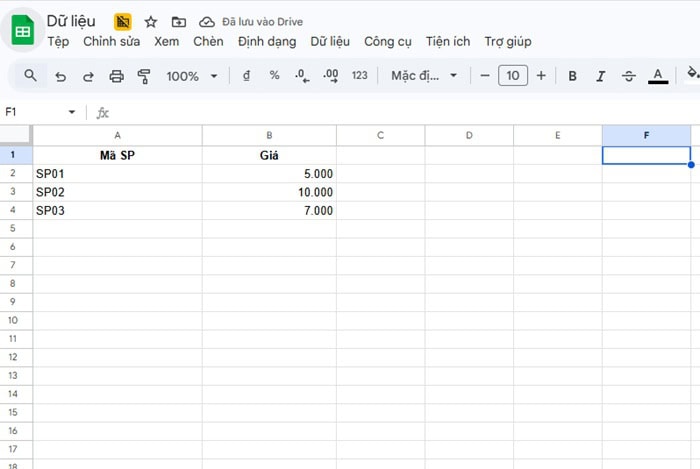Select cell B3 containing 10.000
Viewport: 700px width, 469px height.
click(x=269, y=192)
